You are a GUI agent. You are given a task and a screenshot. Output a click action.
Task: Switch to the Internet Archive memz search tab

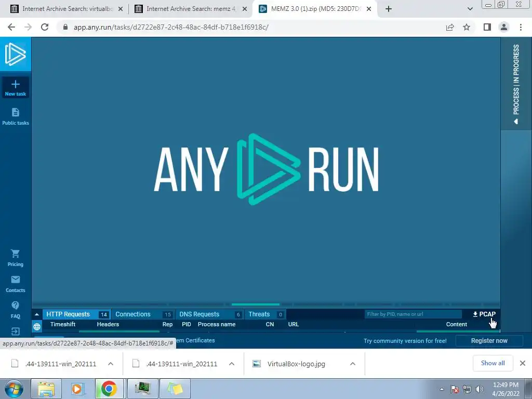tap(191, 9)
